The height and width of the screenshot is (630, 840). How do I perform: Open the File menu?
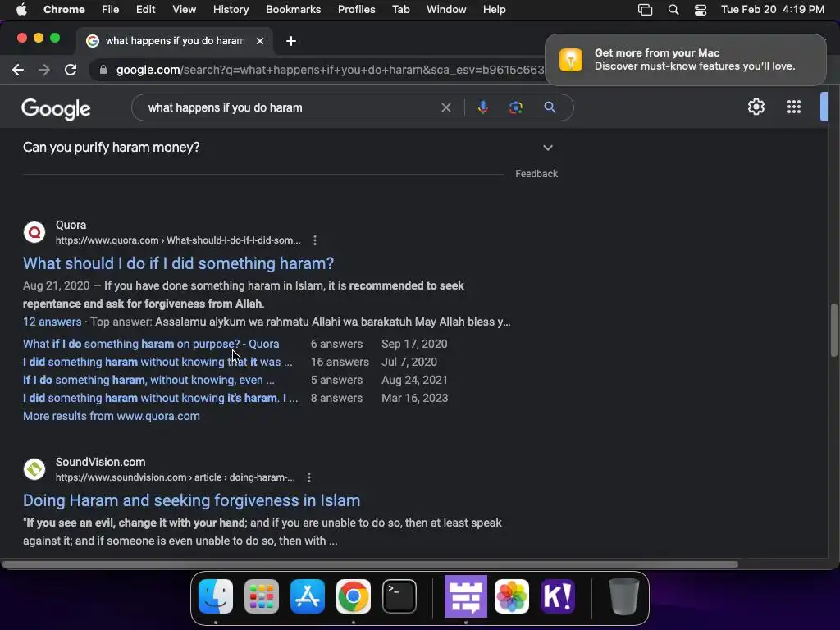pyautogui.click(x=111, y=10)
